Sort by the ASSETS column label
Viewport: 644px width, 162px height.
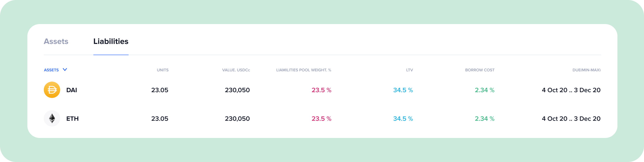click(x=51, y=70)
